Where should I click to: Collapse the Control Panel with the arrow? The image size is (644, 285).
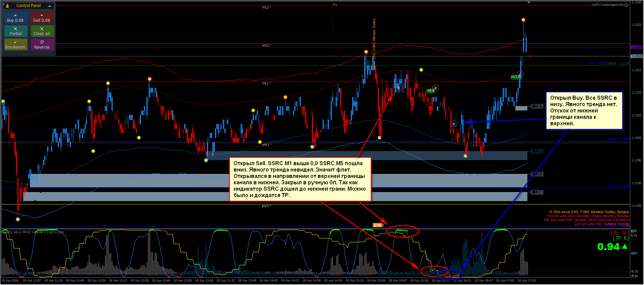click(x=50, y=6)
